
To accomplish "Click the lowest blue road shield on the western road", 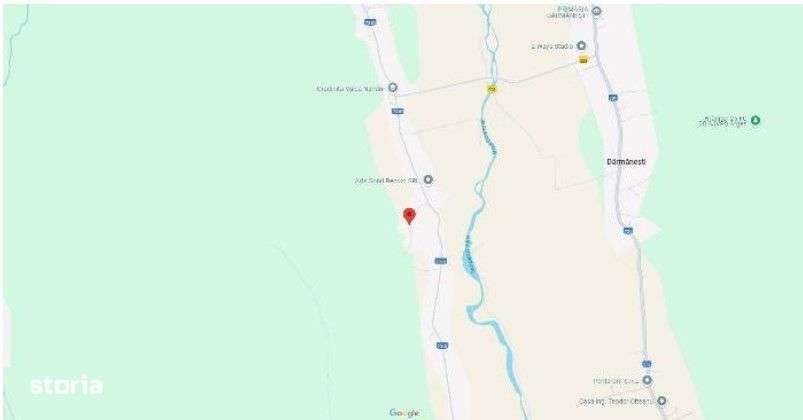I will [442, 346].
